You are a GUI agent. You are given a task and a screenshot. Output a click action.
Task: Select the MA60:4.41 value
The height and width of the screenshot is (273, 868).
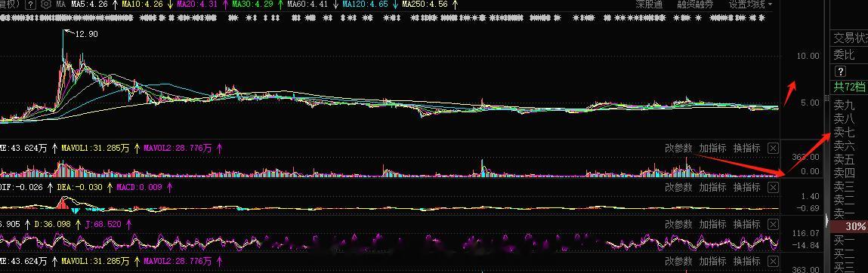click(307, 5)
